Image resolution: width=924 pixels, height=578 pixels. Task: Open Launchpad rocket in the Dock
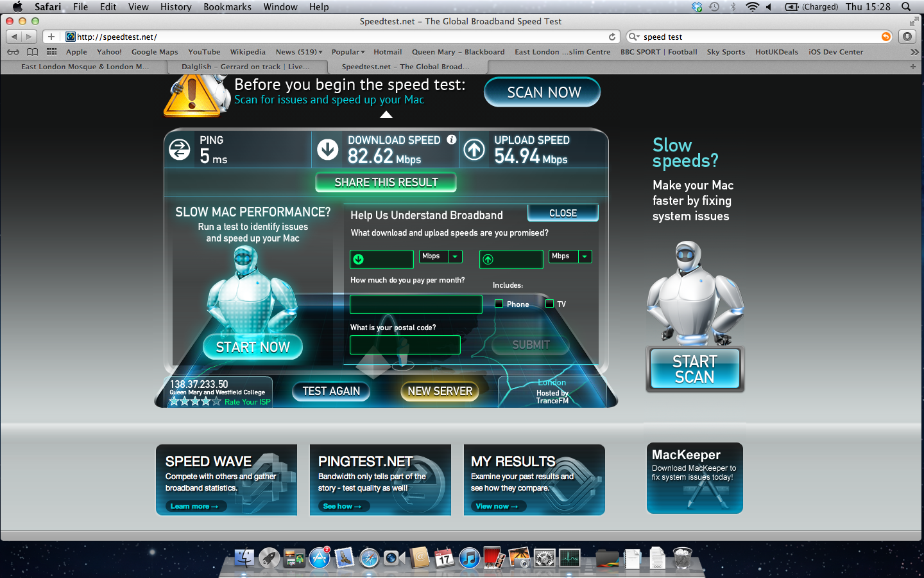click(269, 557)
